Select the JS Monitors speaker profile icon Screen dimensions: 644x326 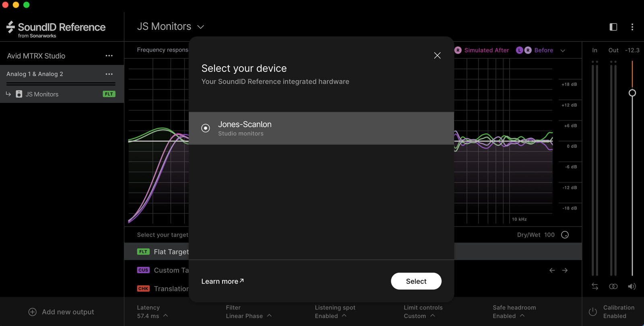[x=19, y=94]
